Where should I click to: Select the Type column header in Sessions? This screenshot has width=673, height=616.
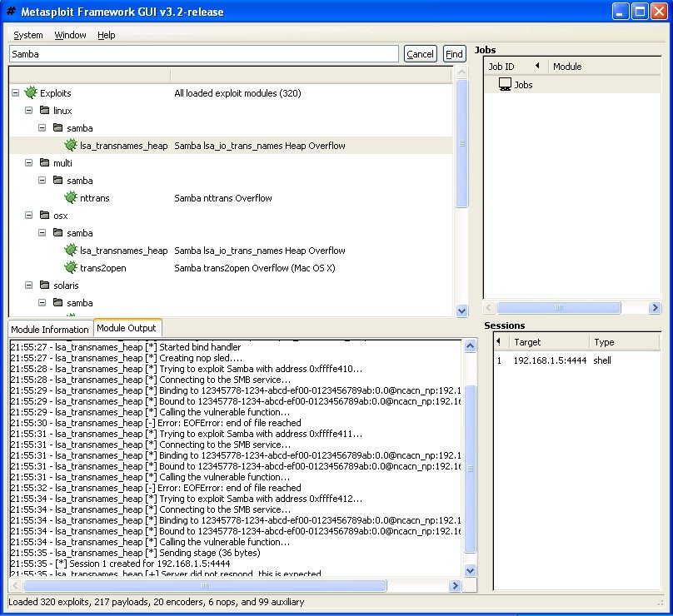[625, 342]
